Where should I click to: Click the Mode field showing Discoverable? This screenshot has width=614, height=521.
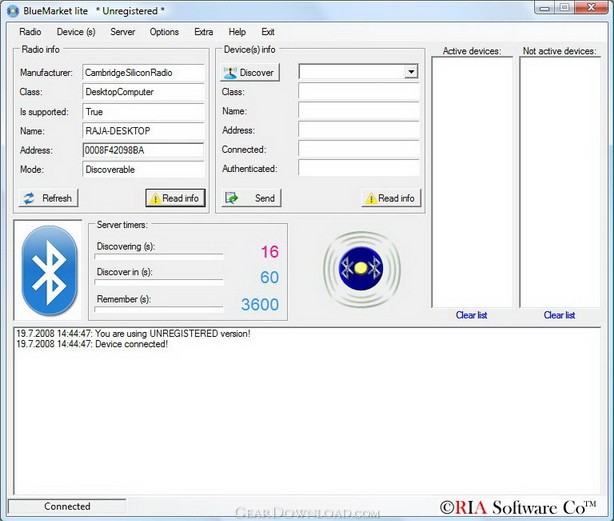tap(143, 169)
